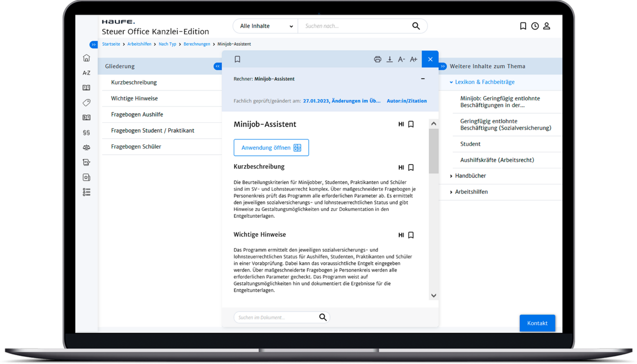Open the Autor:in/Zitation link
The height and width of the screenshot is (364, 637).
(x=407, y=100)
